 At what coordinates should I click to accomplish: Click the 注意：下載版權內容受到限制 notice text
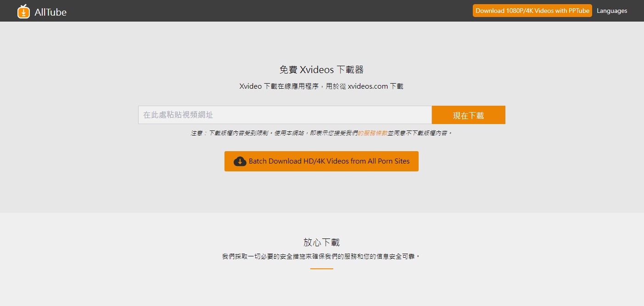321,133
